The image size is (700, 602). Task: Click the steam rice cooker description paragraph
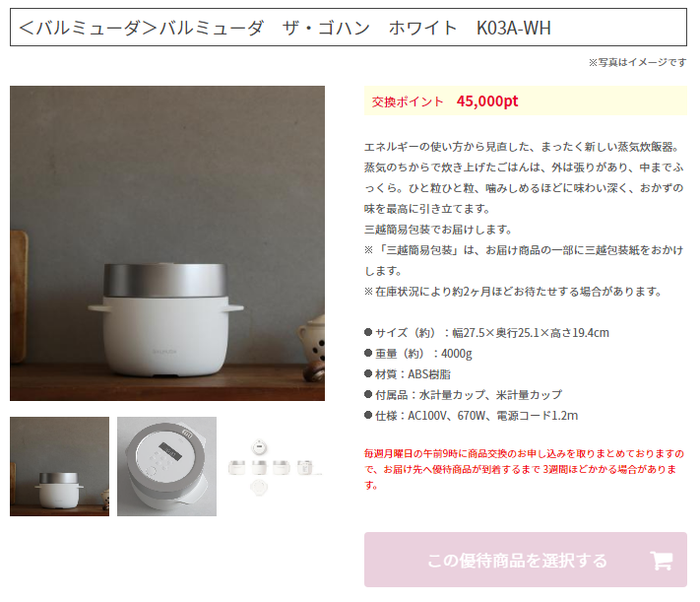(524, 177)
